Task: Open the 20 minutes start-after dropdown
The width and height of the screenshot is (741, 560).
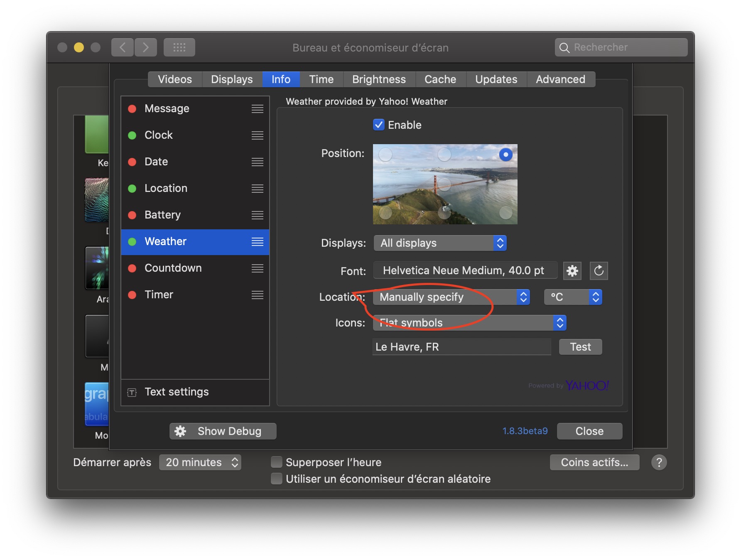Action: (x=200, y=462)
